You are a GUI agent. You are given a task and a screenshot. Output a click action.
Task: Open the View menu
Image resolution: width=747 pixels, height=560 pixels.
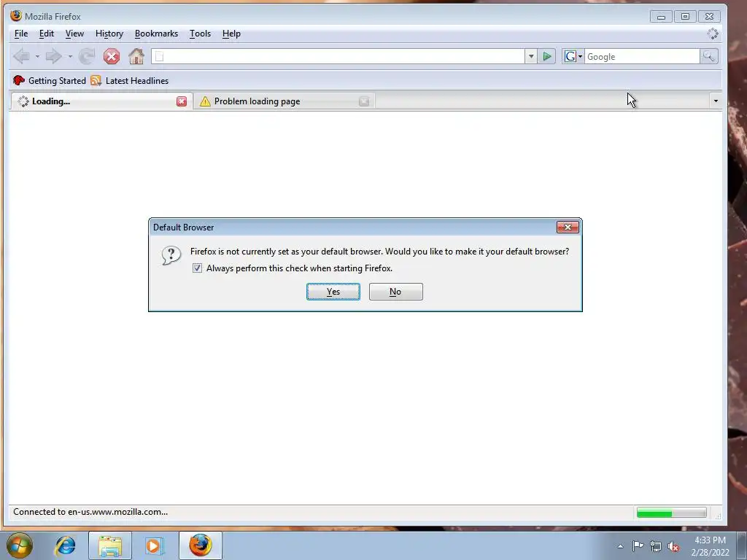pyautogui.click(x=74, y=34)
